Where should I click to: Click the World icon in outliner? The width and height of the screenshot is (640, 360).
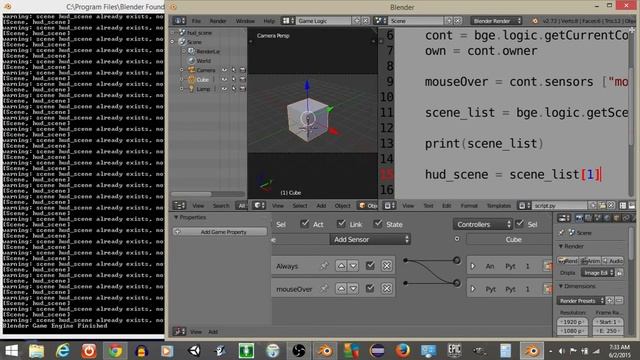click(x=191, y=61)
